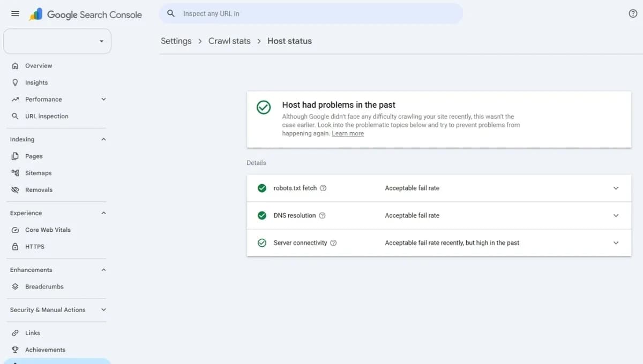643x364 pixels.
Task: Show help for robots.txt fetch
Action: pos(323,188)
